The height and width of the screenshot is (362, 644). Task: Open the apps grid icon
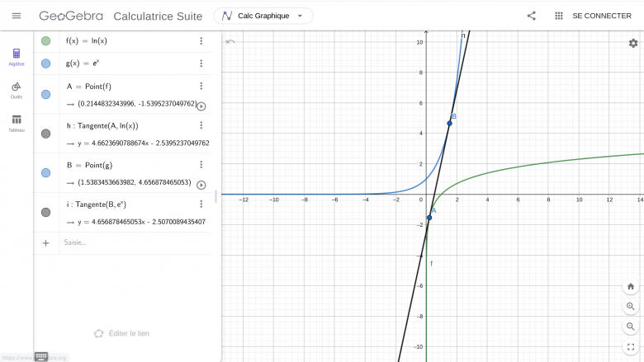pos(558,16)
